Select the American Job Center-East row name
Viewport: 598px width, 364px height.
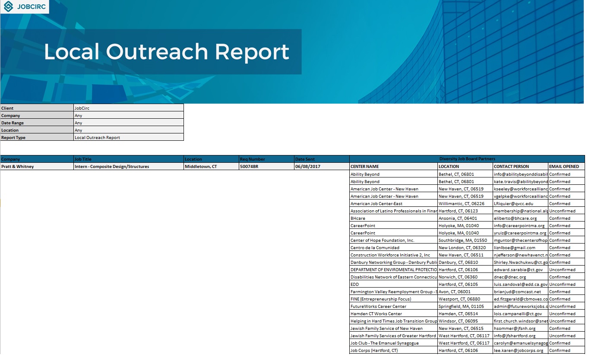(394, 203)
